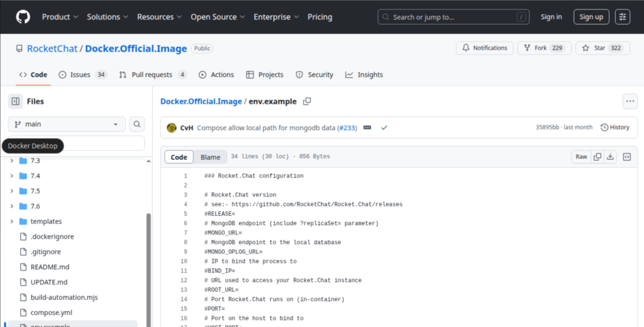This screenshot has width=644, height=327.
Task: Click the 7.3 folder icon
Action: click(x=23, y=160)
